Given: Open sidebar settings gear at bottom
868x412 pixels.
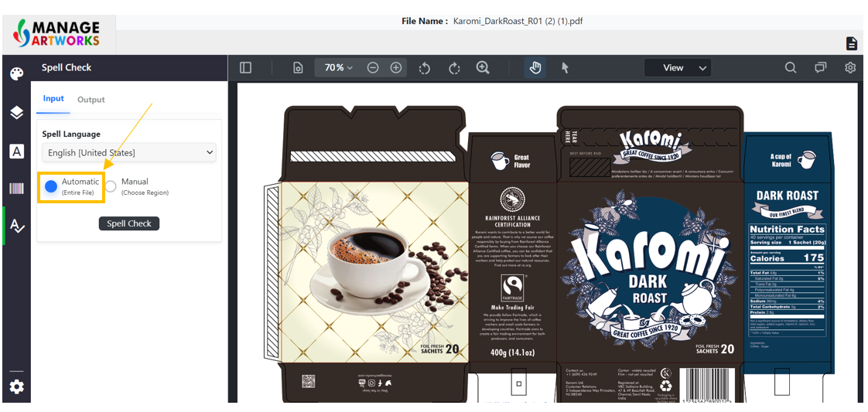Looking at the screenshot, I should (16, 386).
